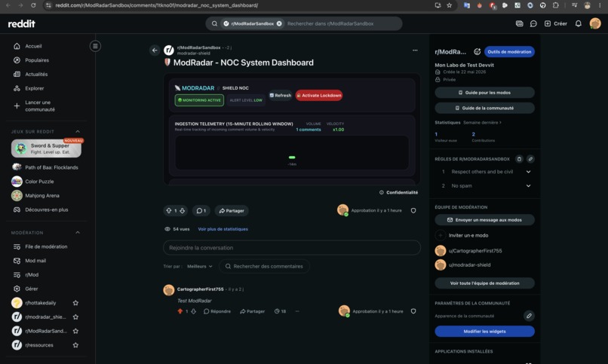
Task: Open Semaine dernière statistics period
Action: pyautogui.click(x=482, y=123)
